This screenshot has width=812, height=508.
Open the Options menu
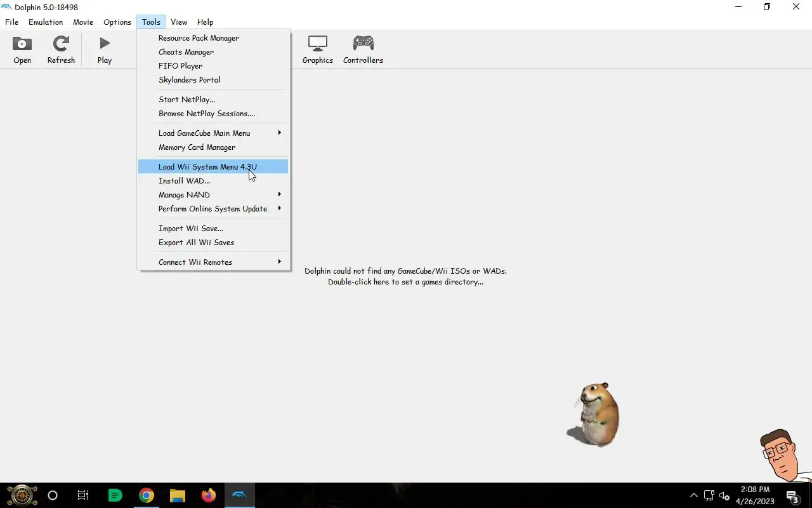click(x=117, y=22)
